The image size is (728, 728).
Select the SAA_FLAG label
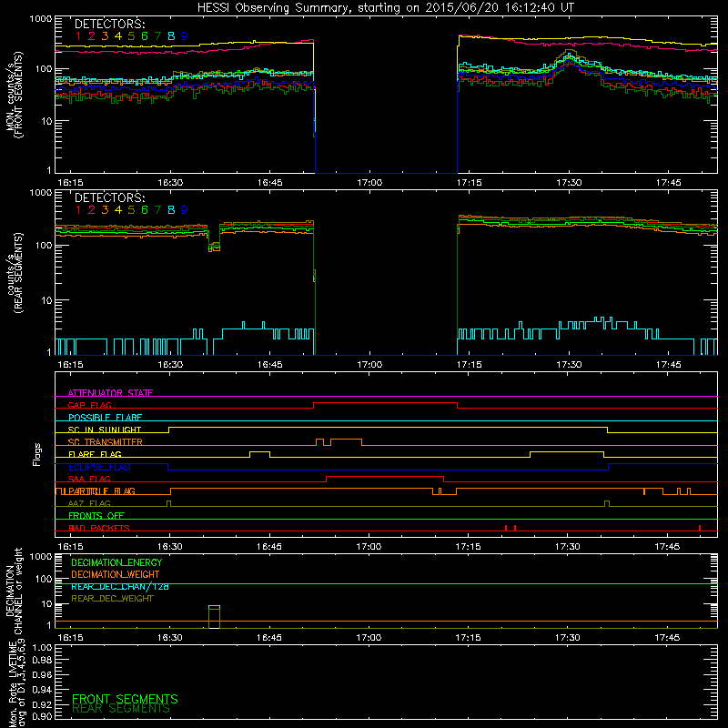(89, 479)
